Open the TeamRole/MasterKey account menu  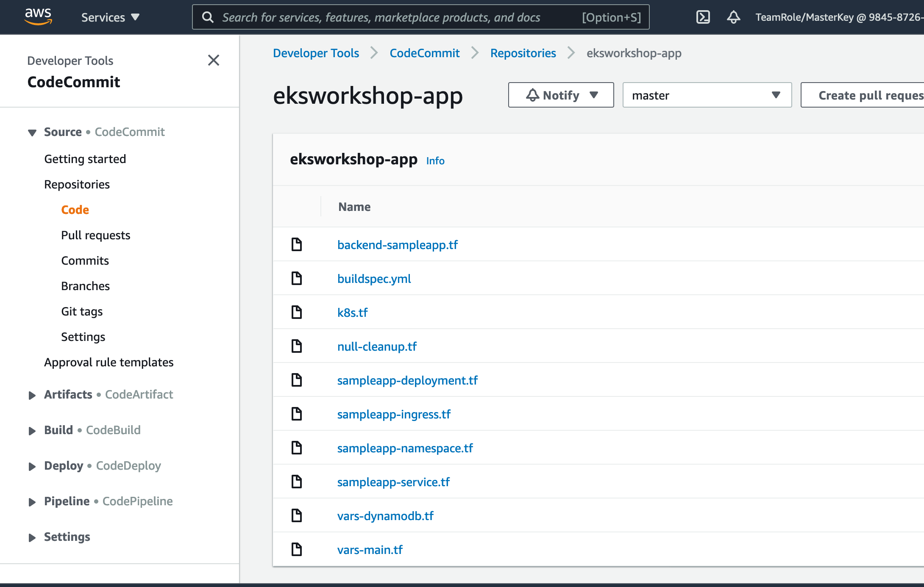tap(839, 17)
